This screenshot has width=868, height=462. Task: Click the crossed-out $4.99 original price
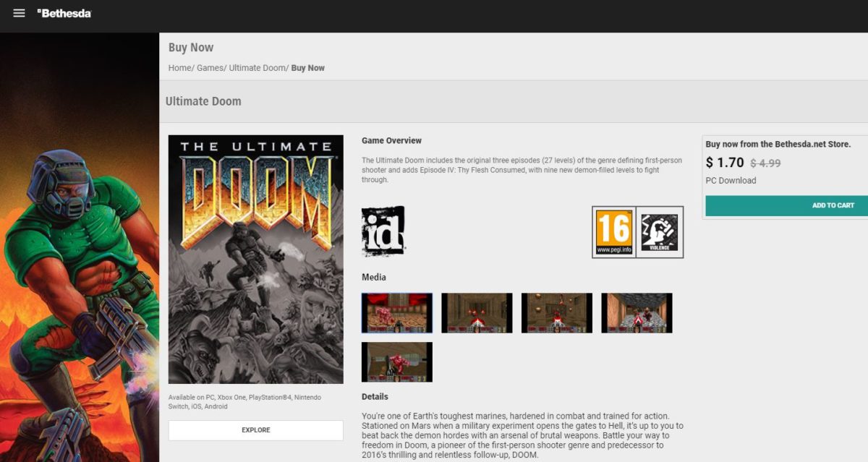coord(767,163)
